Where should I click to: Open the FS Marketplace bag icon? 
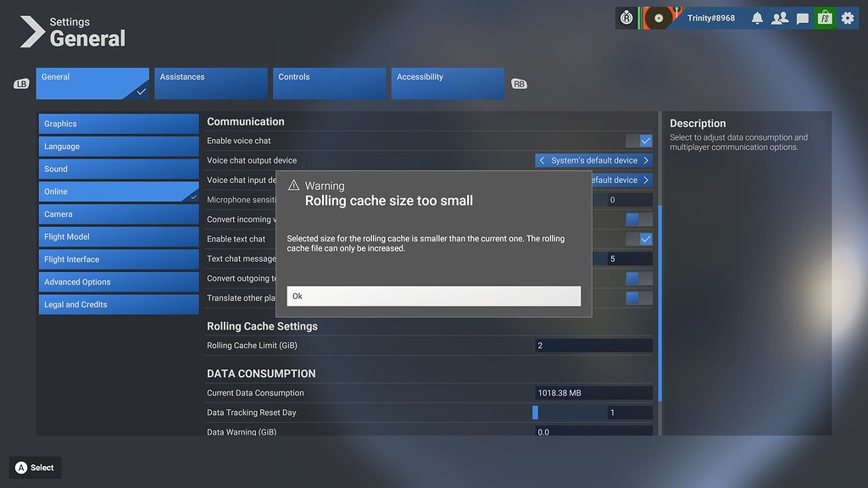(824, 17)
